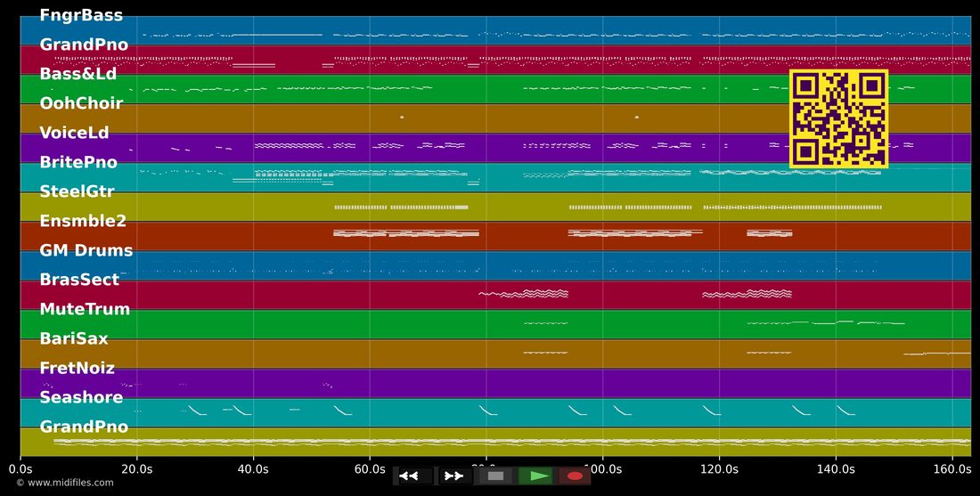
Task: Click the 140.0s time axis label
Action: (x=836, y=468)
